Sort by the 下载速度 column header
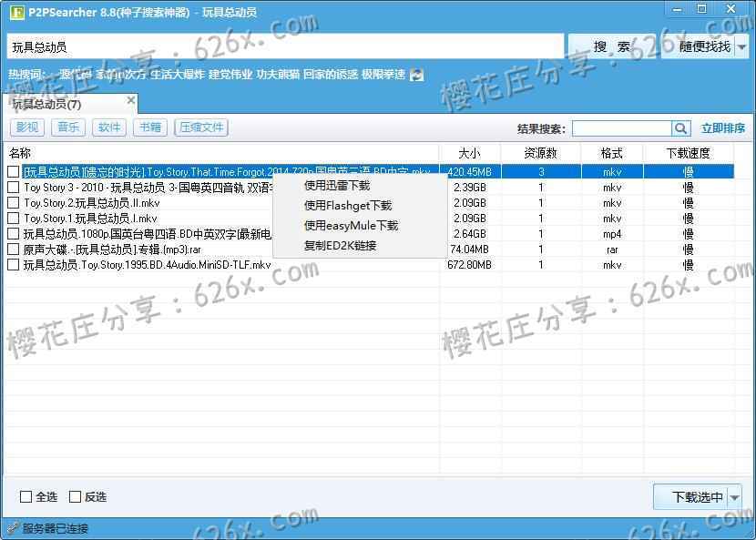This screenshot has height=540, width=756. click(689, 153)
